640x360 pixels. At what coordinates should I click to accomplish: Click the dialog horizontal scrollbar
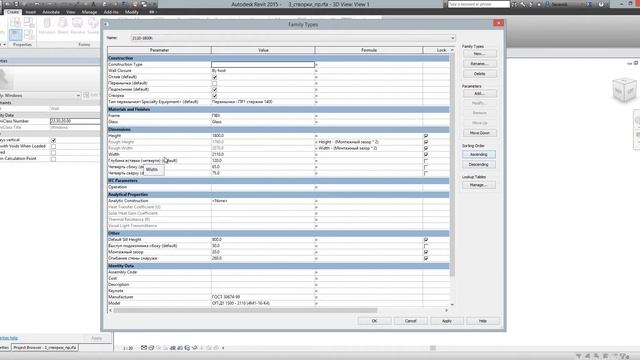[x=245, y=310]
